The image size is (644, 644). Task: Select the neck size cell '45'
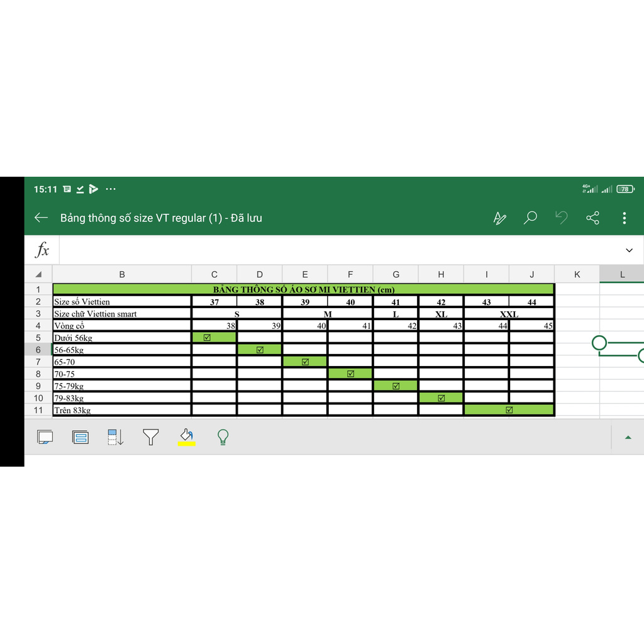tap(531, 326)
